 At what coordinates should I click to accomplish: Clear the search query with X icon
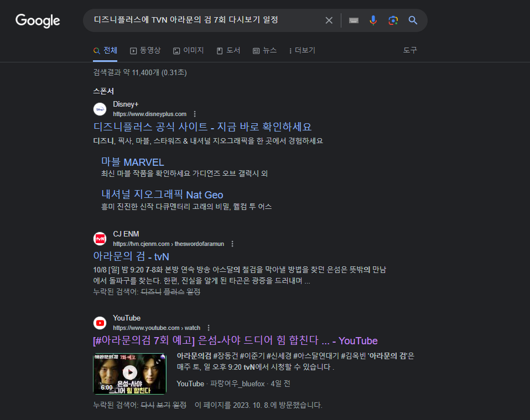point(329,20)
